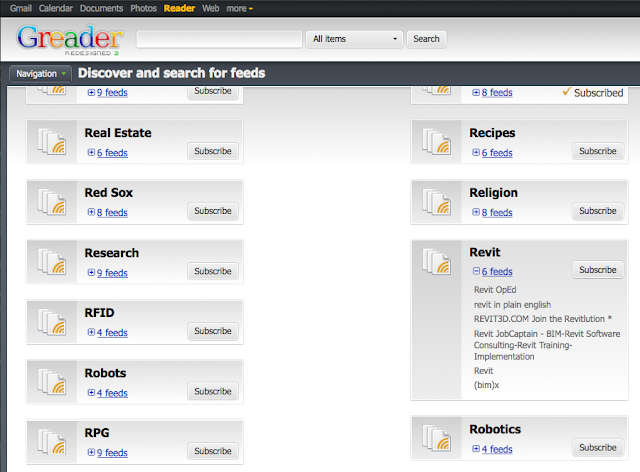Open Documents from the top bar

pos(102,8)
